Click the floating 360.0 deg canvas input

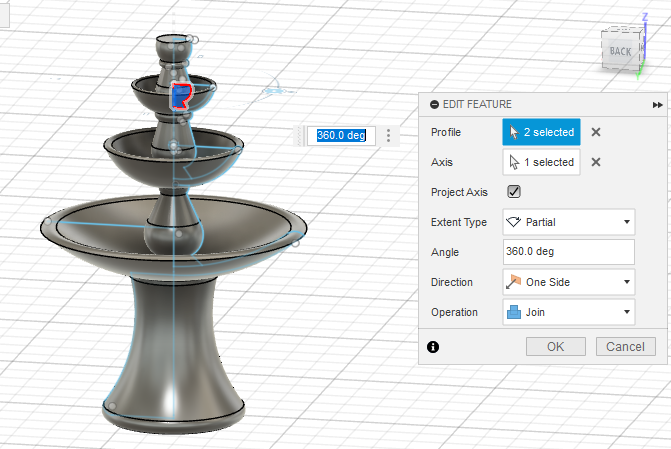[x=341, y=136]
